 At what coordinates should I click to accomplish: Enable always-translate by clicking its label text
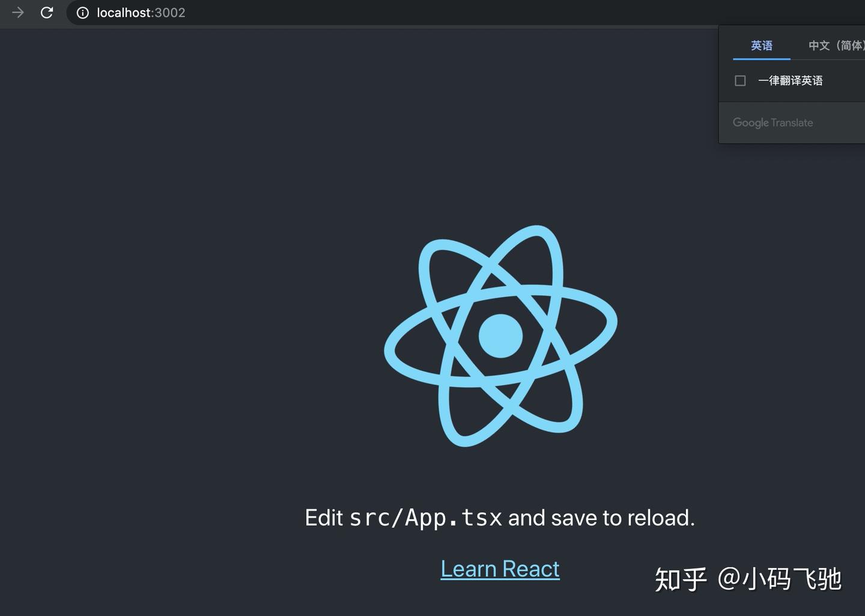point(791,80)
